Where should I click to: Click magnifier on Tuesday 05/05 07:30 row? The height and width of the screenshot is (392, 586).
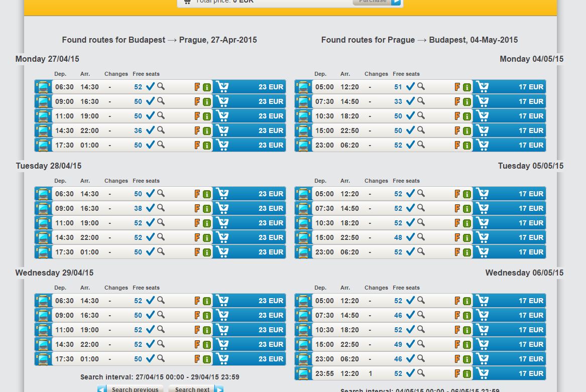click(x=421, y=208)
